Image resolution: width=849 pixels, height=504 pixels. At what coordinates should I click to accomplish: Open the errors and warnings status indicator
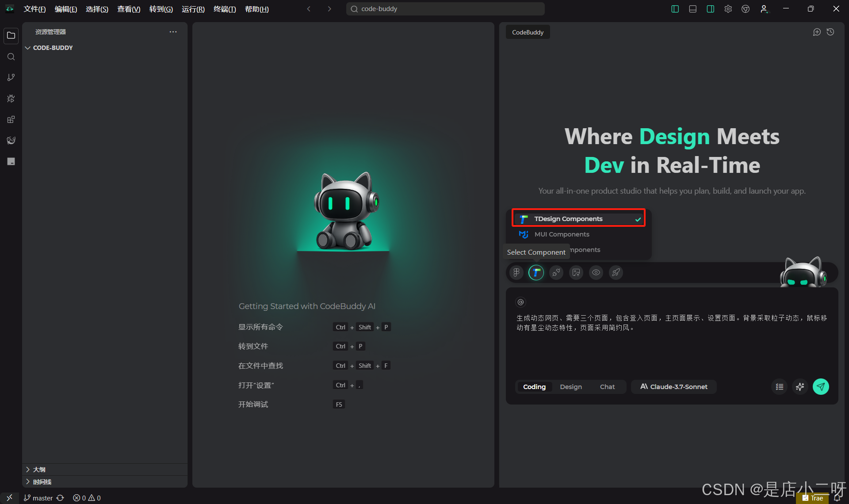[x=87, y=498]
